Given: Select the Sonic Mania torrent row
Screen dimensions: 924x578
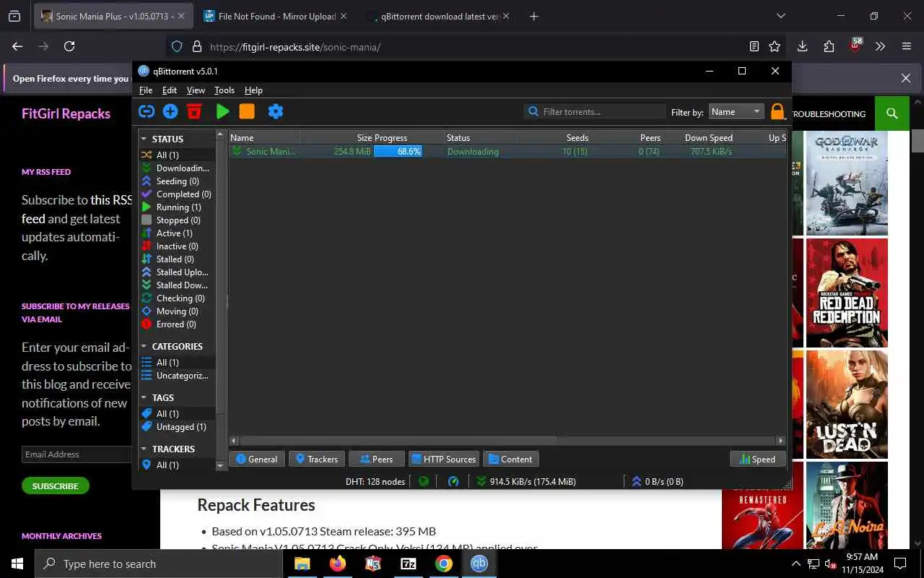Looking at the screenshot, I should click(x=507, y=152).
